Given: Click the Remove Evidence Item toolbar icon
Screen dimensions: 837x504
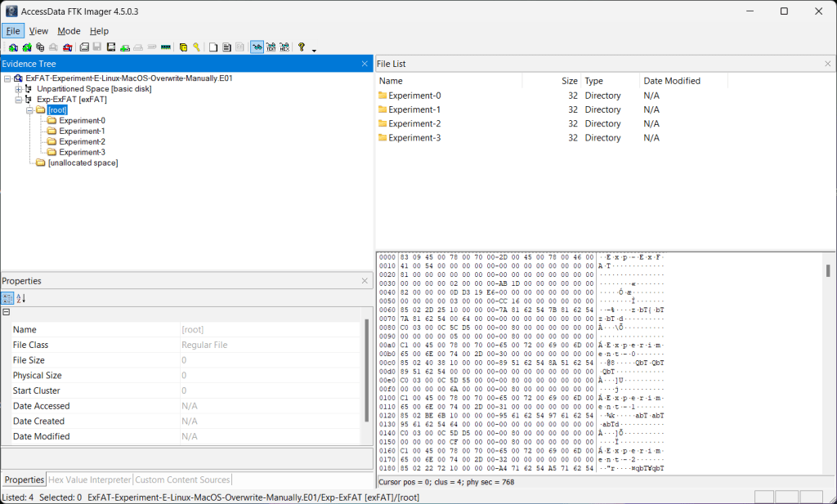Looking at the screenshot, I should click(x=53, y=47).
